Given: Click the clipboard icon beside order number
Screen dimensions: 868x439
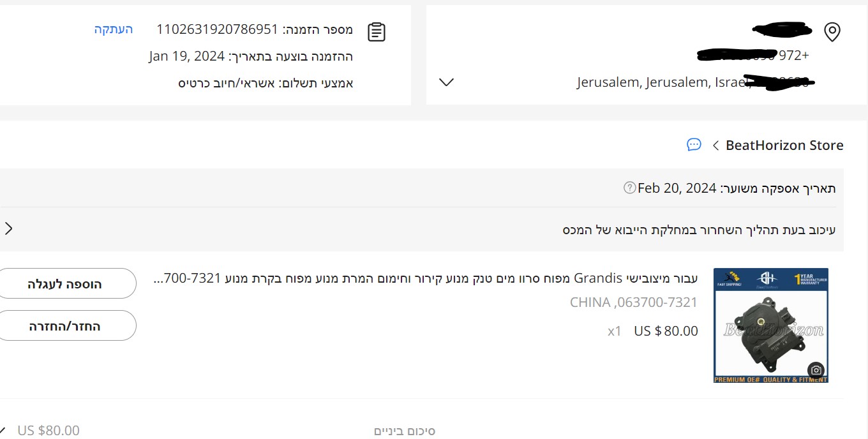Looking at the screenshot, I should [x=377, y=32].
